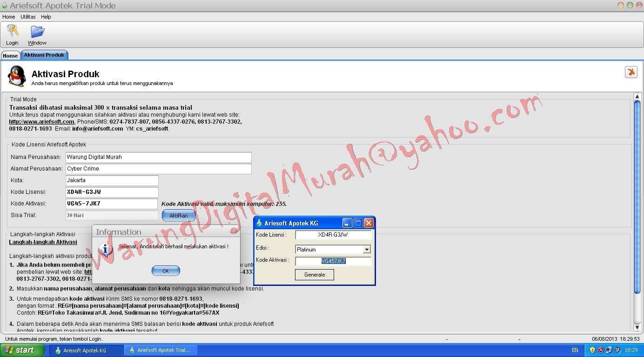Click the yellow shield tray icon
This screenshot has width=644, height=357.
592,350
